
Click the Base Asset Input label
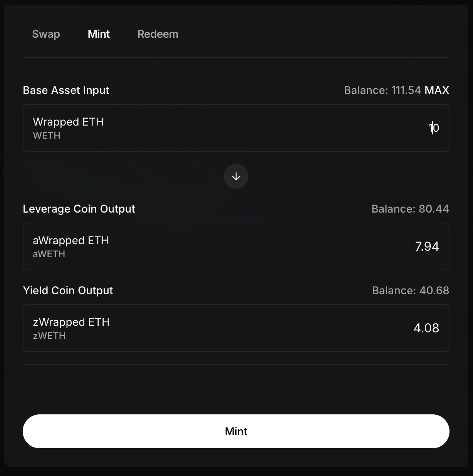click(66, 90)
